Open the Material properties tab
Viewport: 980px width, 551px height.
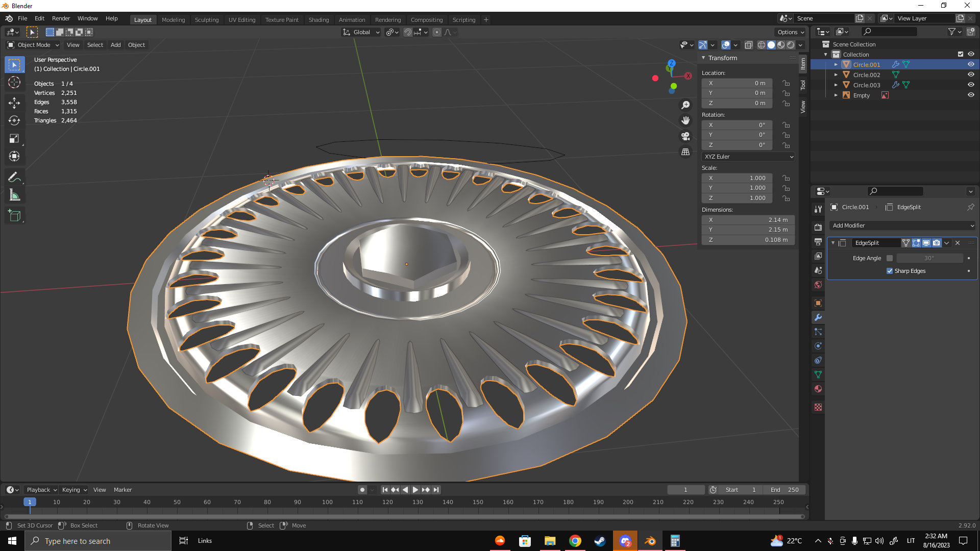818,389
